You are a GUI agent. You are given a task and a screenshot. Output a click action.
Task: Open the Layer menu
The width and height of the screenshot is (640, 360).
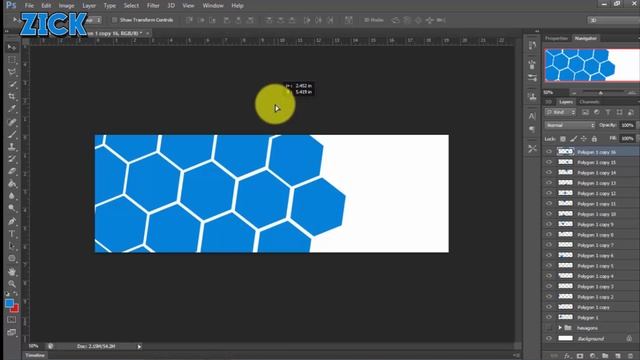pyautogui.click(x=89, y=6)
